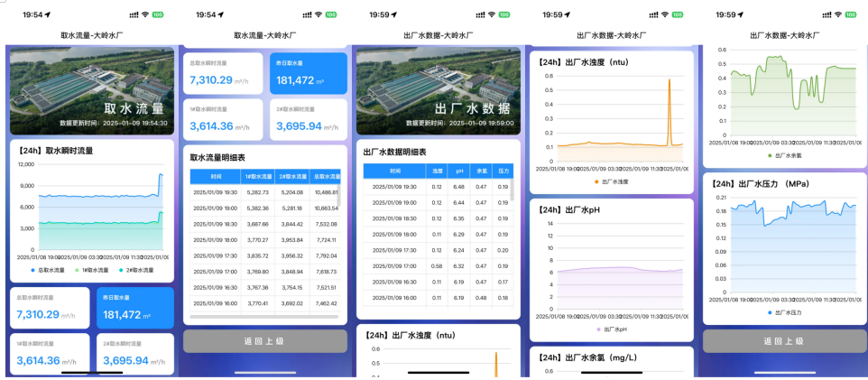Click the 压力 column header in 出厂水数据明细表
The height and width of the screenshot is (380, 868).
[503, 171]
